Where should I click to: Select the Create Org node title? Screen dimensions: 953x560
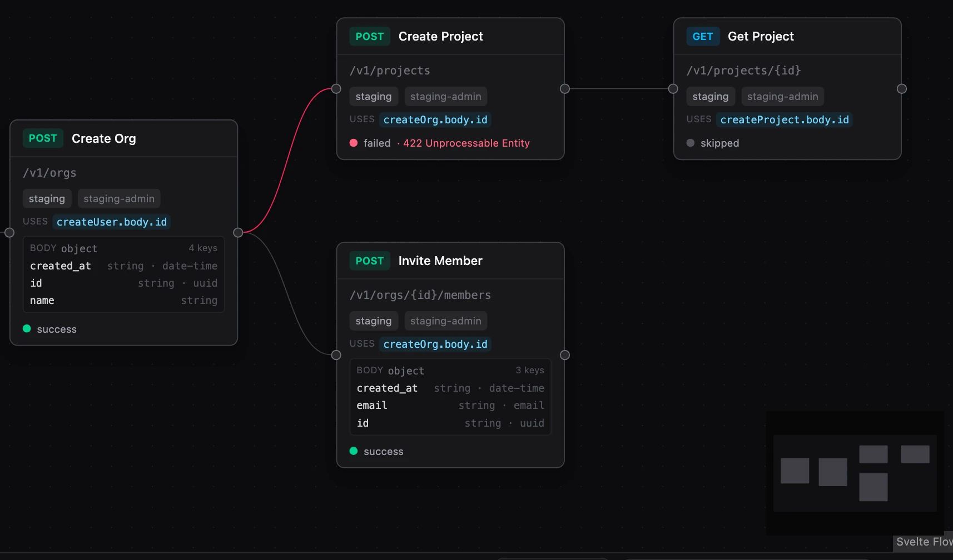pos(104,139)
